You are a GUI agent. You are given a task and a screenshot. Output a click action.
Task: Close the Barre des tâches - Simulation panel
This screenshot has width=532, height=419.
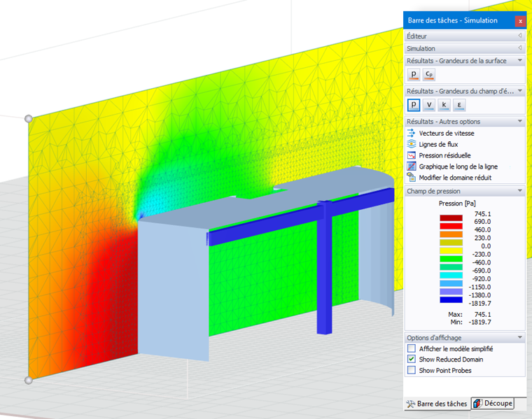pyautogui.click(x=520, y=21)
